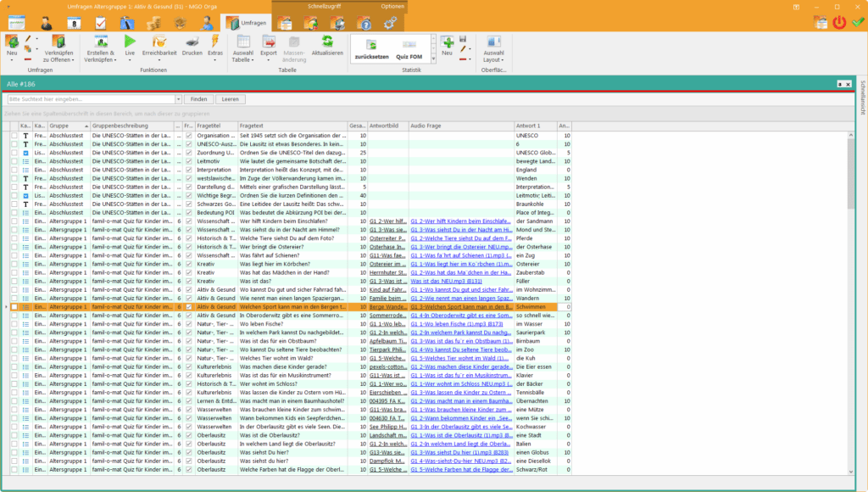Focus the 'Bitte Suchtext hier eingeben' search field
The image size is (868, 492).
tap(92, 99)
